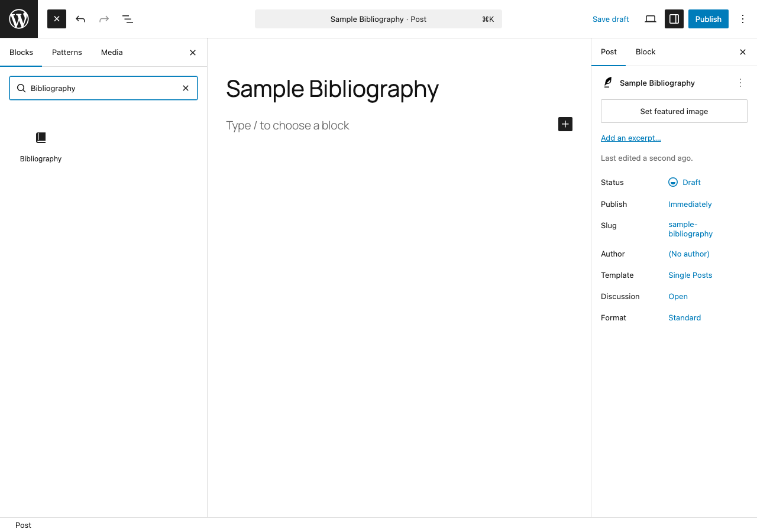Change post Status from Draft
The image size is (757, 532).
pos(691,182)
